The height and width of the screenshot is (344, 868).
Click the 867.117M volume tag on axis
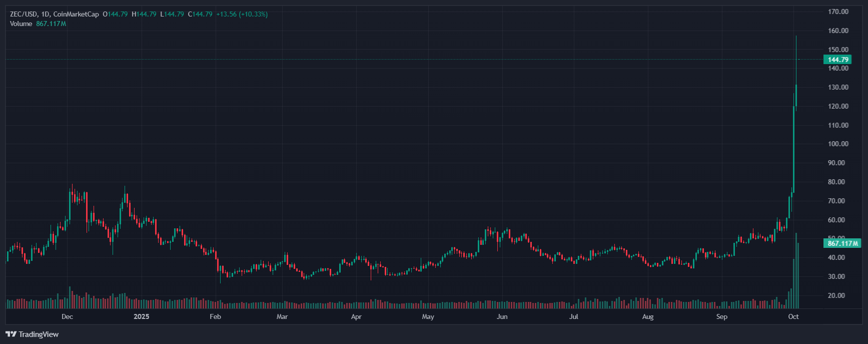point(842,243)
